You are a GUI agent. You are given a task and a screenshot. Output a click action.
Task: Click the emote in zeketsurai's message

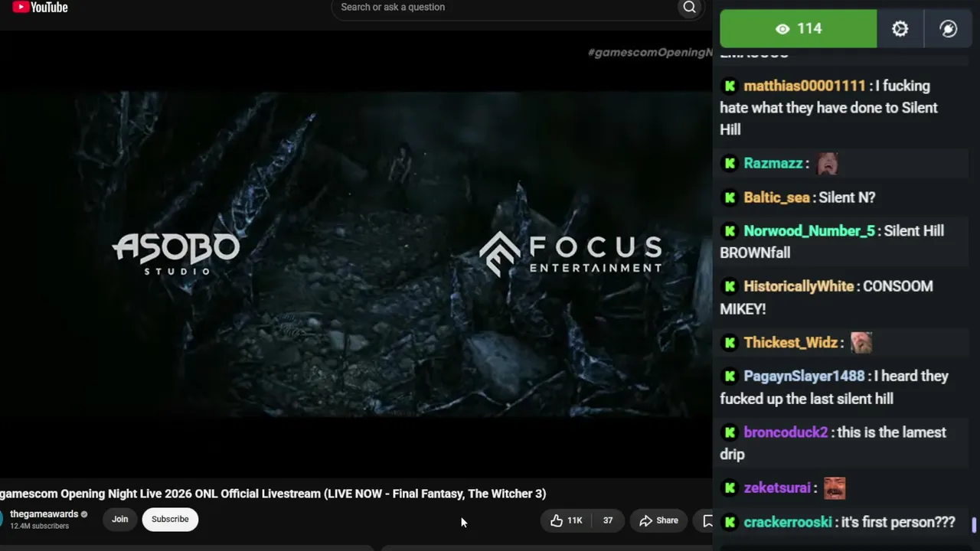835,487
